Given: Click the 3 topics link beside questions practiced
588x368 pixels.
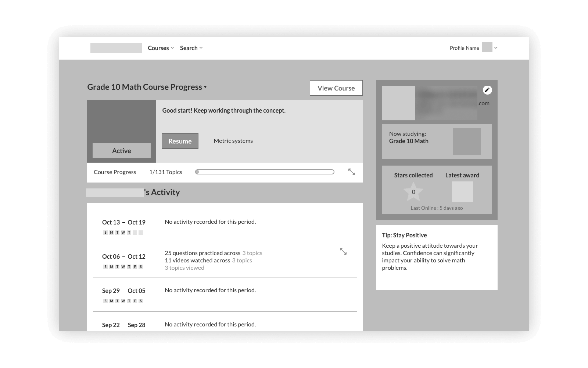Looking at the screenshot, I should coord(252,253).
